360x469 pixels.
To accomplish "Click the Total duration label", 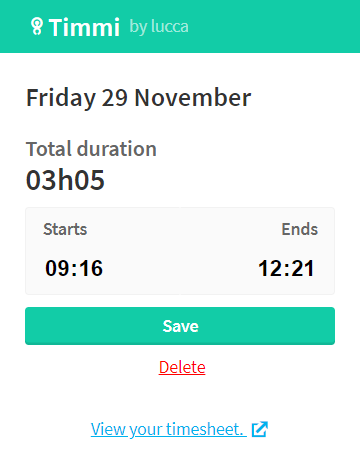I will 91,149.
